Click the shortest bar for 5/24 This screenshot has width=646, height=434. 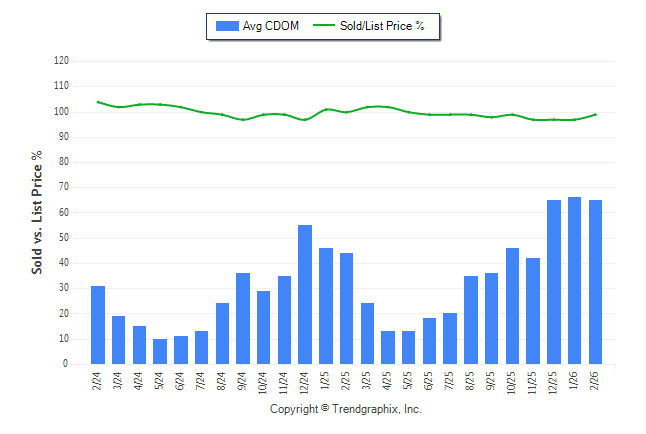[x=160, y=351]
